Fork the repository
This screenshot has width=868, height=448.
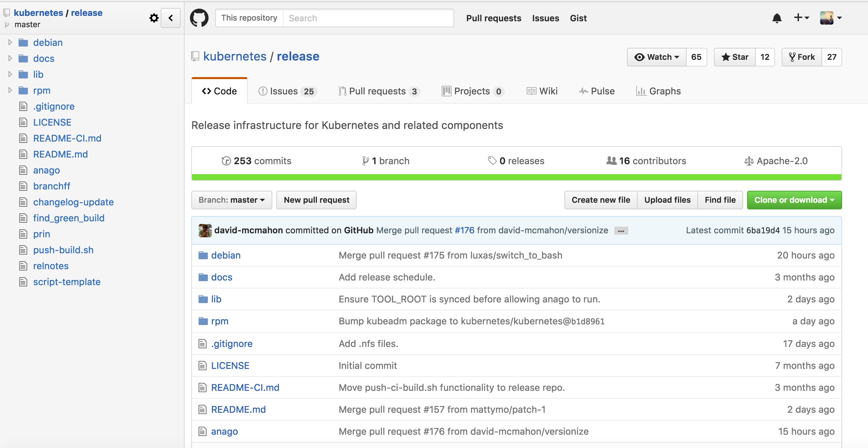802,57
